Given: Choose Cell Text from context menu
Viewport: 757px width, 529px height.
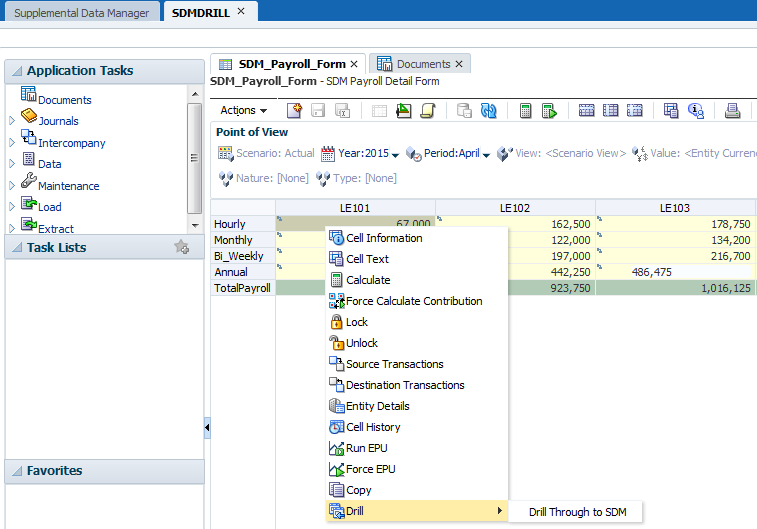Looking at the screenshot, I should coord(417,259).
